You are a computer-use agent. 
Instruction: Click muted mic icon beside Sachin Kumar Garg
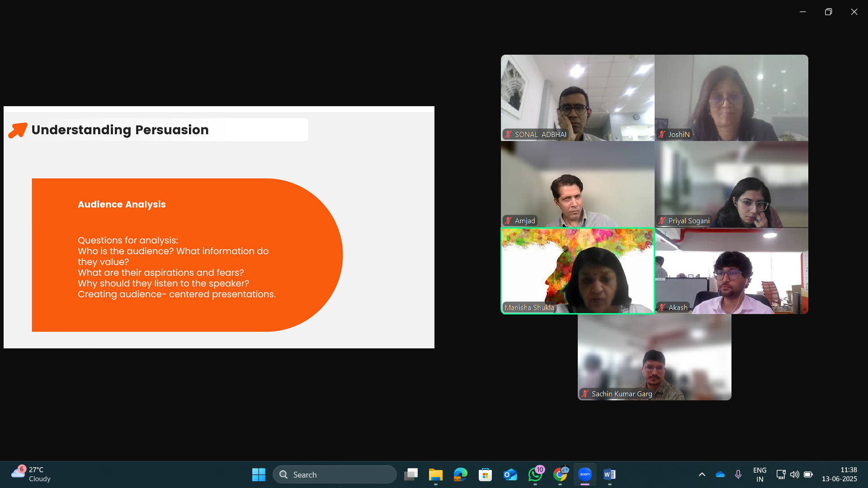tap(585, 394)
